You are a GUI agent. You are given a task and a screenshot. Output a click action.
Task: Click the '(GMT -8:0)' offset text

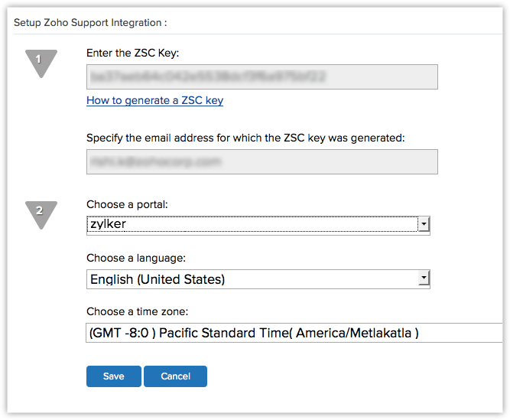[x=122, y=333]
